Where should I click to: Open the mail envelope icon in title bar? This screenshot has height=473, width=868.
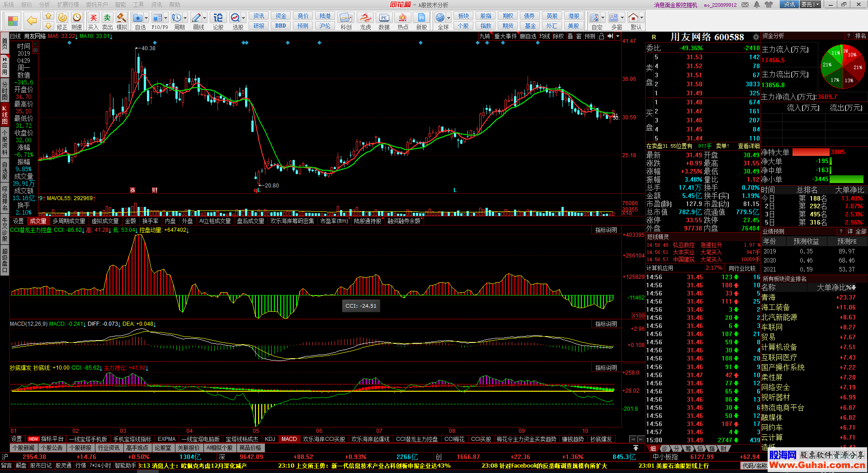[x=745, y=5]
